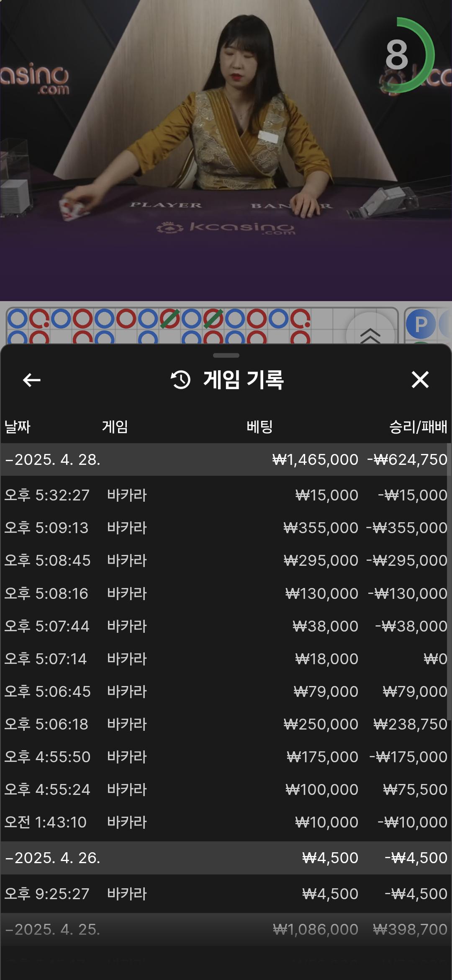The width and height of the screenshot is (452, 980).
Task: Open the 오후 5:32:27 baccarat record
Action: coord(226,495)
